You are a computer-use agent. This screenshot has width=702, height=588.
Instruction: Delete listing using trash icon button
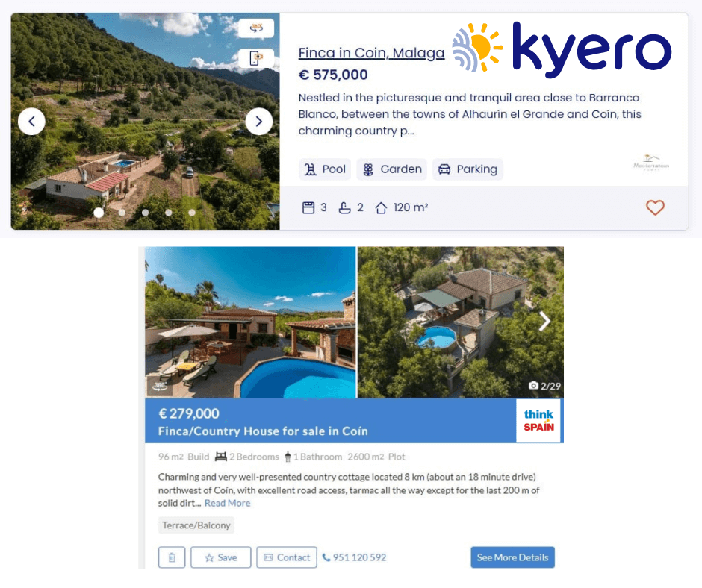(x=172, y=557)
